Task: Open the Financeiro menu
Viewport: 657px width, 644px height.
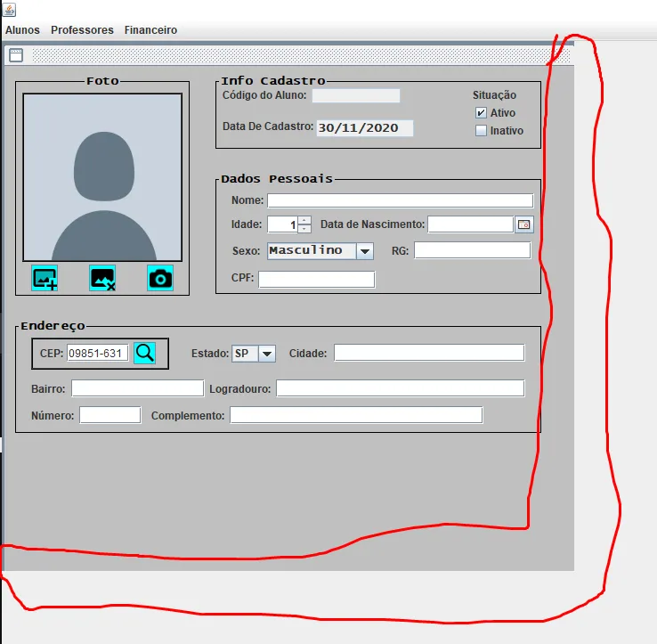Action: pyautogui.click(x=150, y=30)
